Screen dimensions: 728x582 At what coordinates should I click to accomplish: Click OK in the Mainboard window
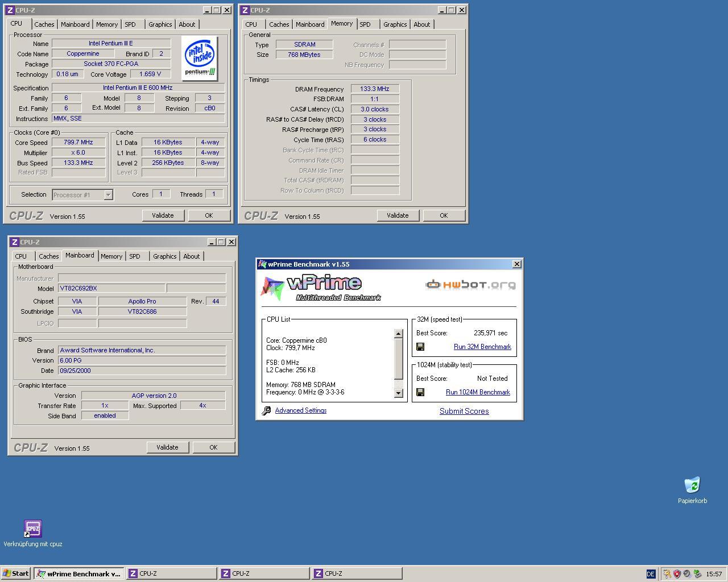pos(213,447)
